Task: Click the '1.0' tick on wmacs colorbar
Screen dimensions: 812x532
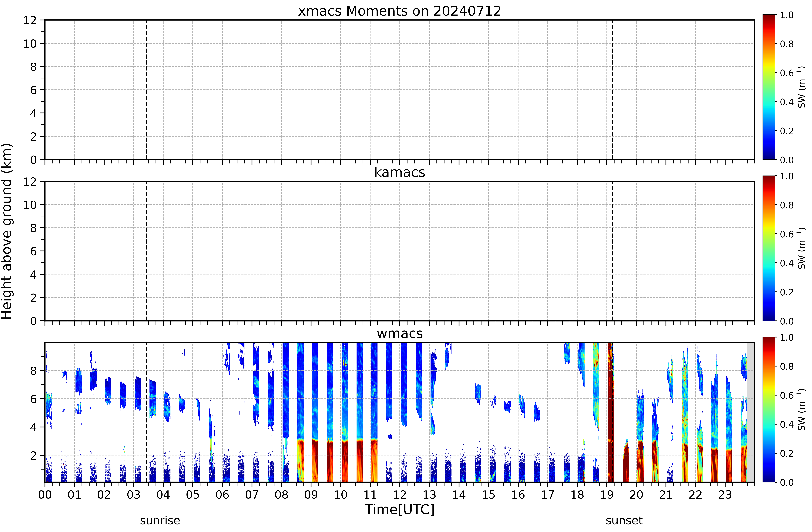Action: pos(787,337)
